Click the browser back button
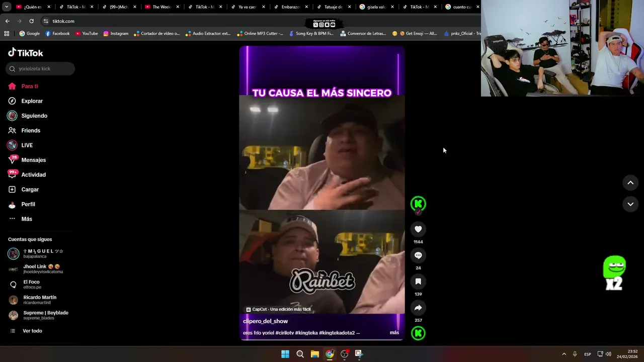Screen dimensions: 644x362 click(7, 21)
